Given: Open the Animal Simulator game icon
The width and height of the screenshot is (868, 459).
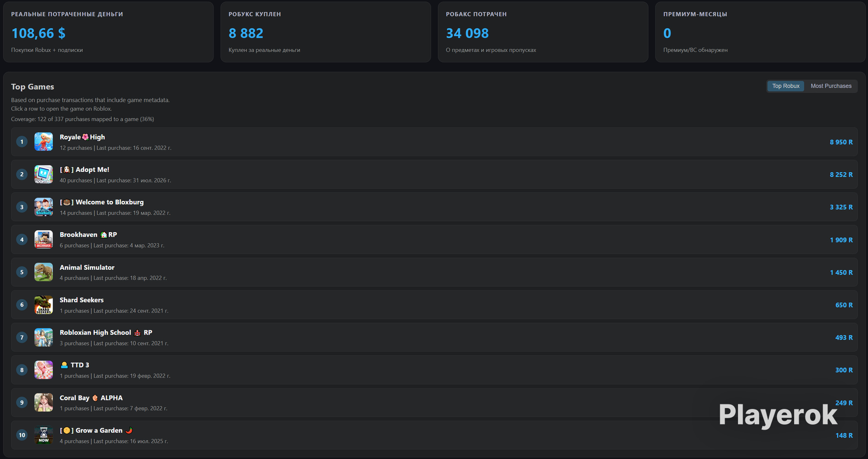Looking at the screenshot, I should coord(44,272).
